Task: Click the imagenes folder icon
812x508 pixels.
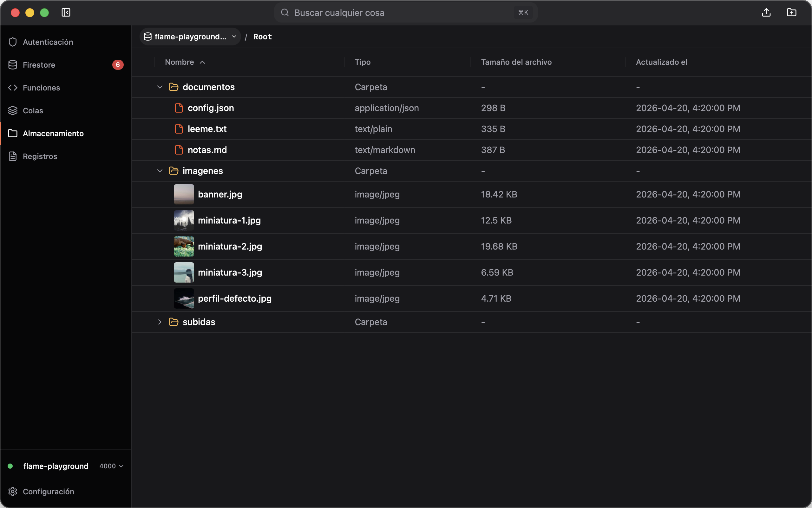Action: click(174, 171)
